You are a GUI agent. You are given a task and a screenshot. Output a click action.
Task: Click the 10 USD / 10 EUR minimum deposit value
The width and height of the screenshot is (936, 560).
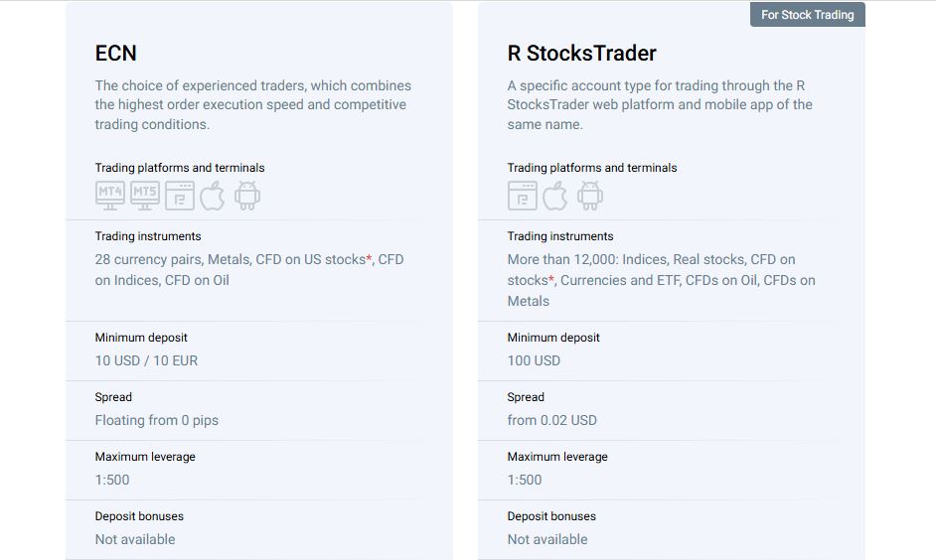tap(146, 360)
